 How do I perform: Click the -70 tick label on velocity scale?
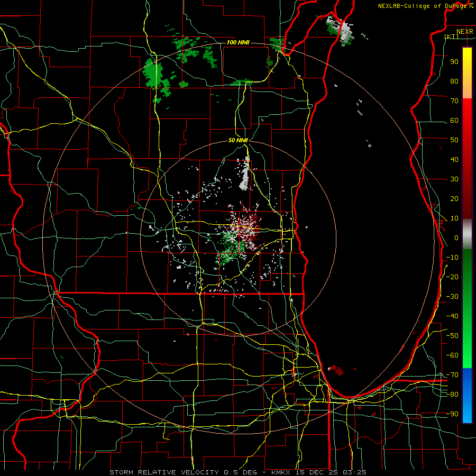click(x=452, y=375)
